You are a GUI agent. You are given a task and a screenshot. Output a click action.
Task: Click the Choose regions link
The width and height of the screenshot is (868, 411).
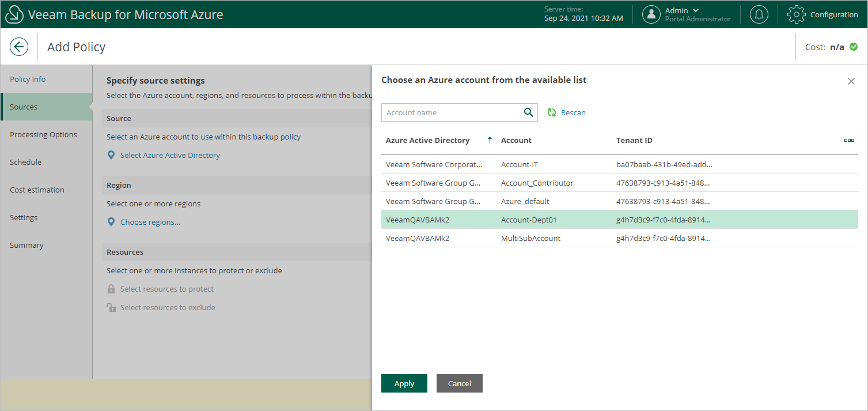click(x=150, y=222)
